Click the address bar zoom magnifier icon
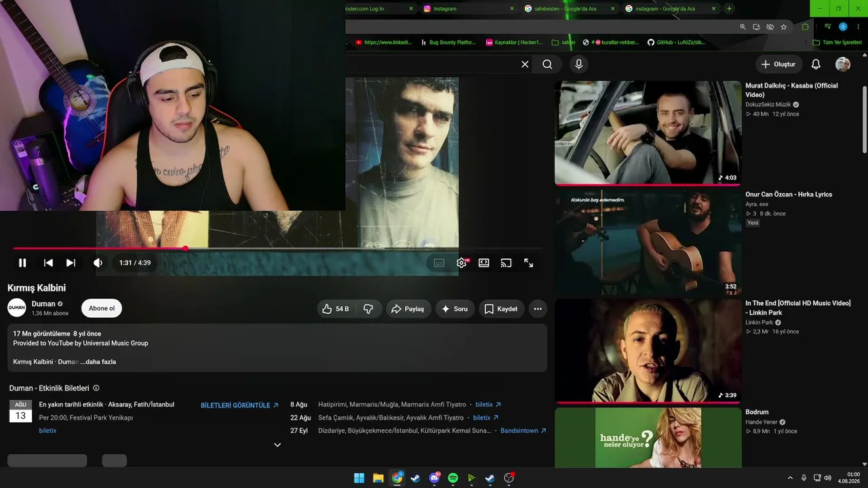The width and height of the screenshot is (868, 488). [x=743, y=27]
